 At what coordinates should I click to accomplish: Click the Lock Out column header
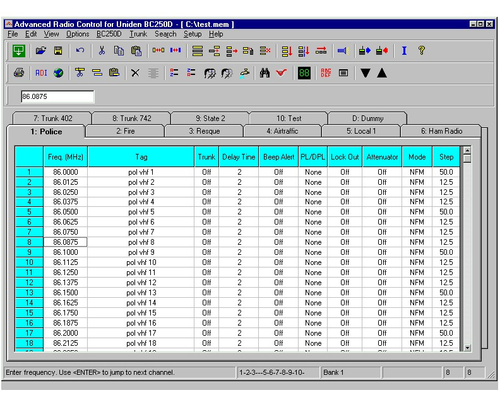point(345,157)
